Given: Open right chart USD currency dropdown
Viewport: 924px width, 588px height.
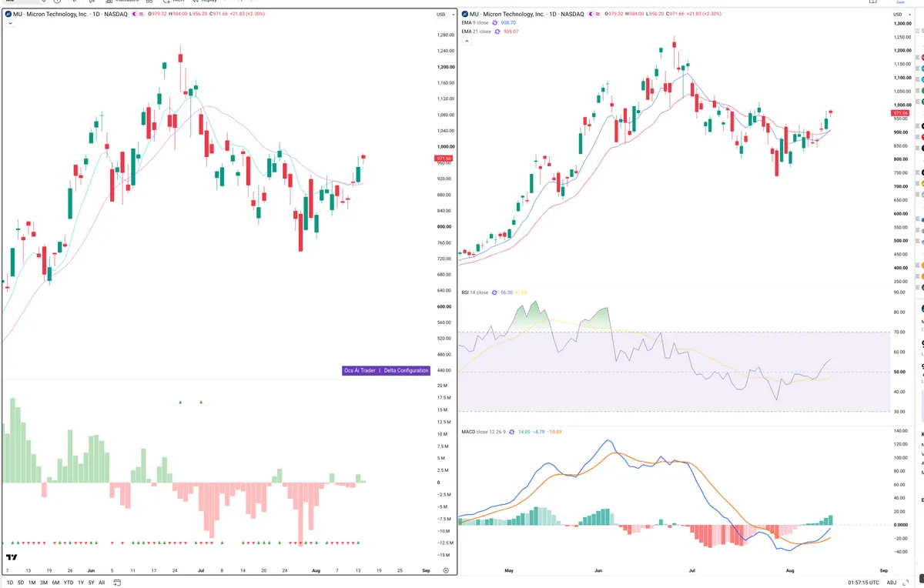Looking at the screenshot, I should tap(902, 15).
